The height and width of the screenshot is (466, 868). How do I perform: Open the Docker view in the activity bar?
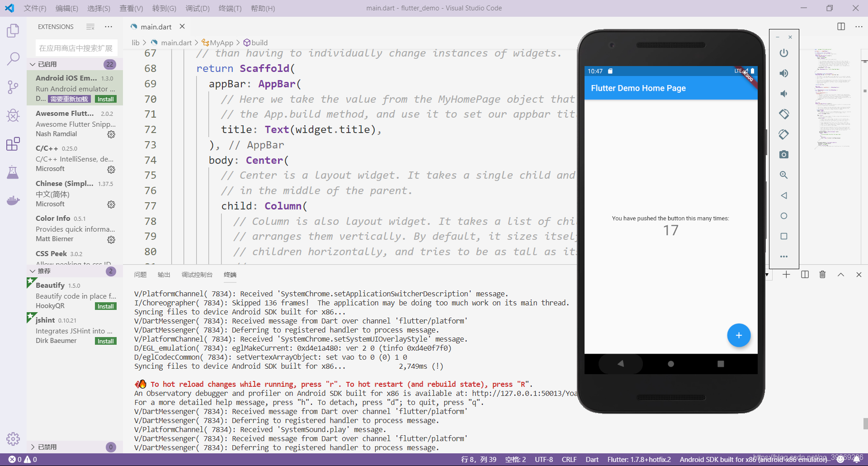coord(13,200)
